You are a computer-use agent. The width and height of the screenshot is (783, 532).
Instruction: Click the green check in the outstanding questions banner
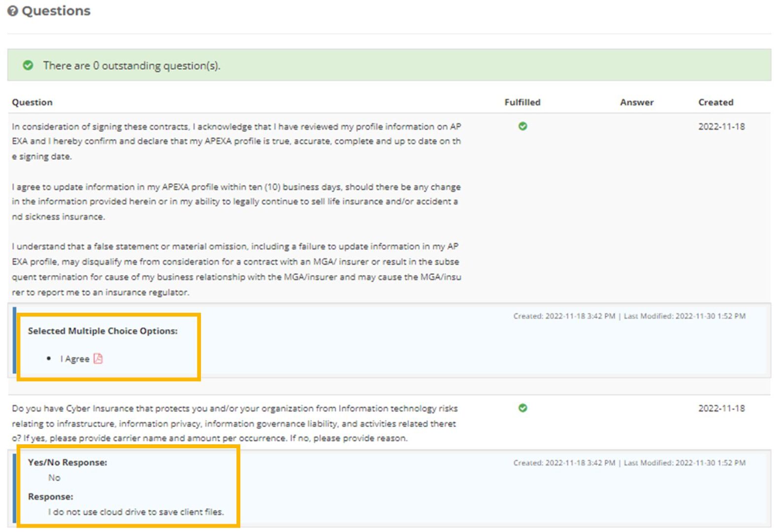point(28,65)
